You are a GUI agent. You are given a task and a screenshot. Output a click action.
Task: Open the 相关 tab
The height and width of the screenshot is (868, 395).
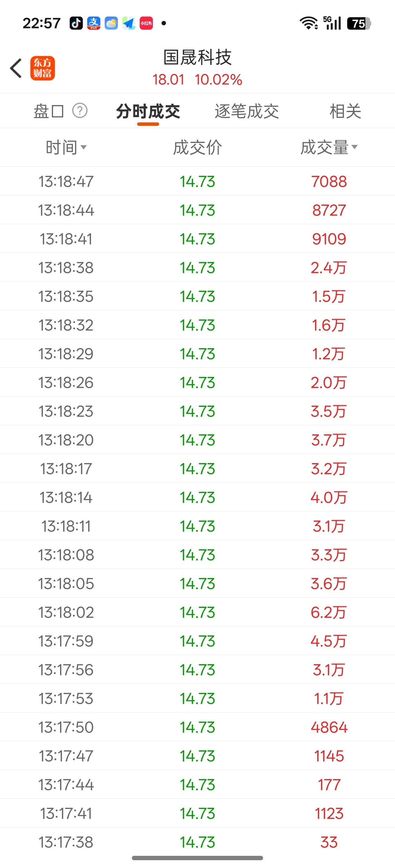click(x=345, y=111)
